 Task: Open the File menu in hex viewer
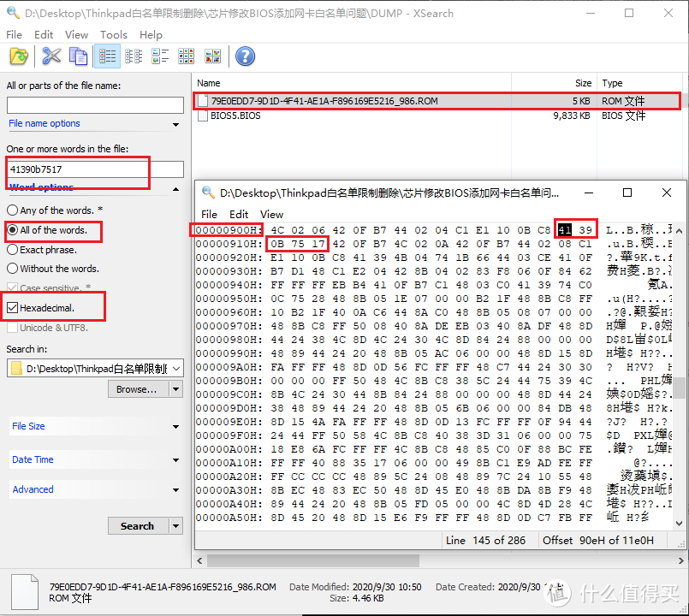(209, 214)
